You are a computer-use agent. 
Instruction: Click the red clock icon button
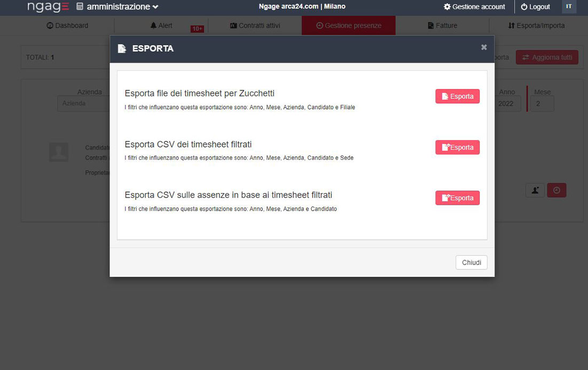556,190
